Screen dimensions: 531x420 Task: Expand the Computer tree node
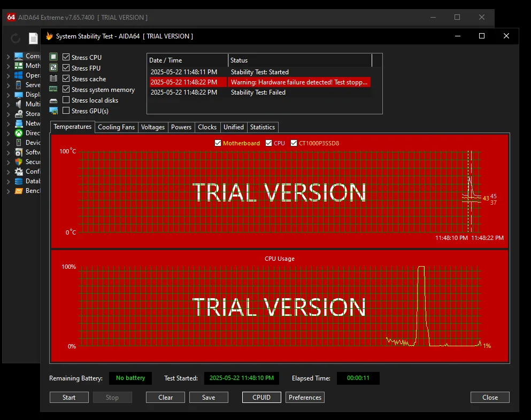[x=8, y=56]
